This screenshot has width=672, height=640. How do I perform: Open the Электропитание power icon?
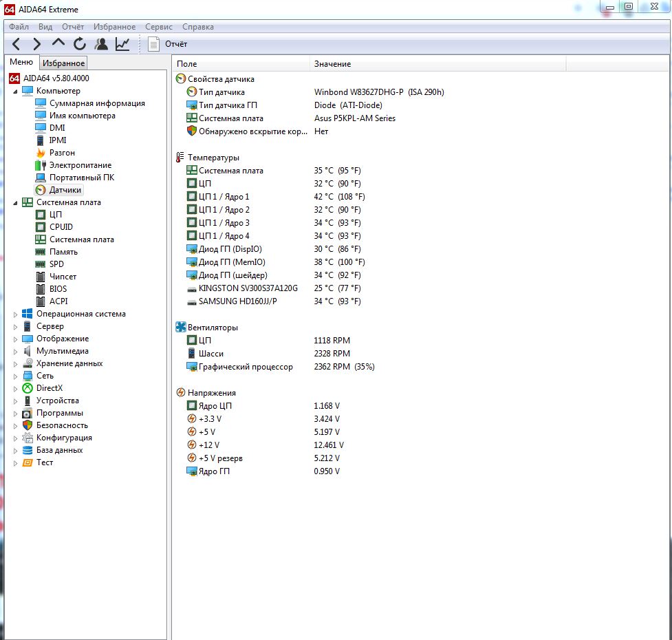click(41, 165)
